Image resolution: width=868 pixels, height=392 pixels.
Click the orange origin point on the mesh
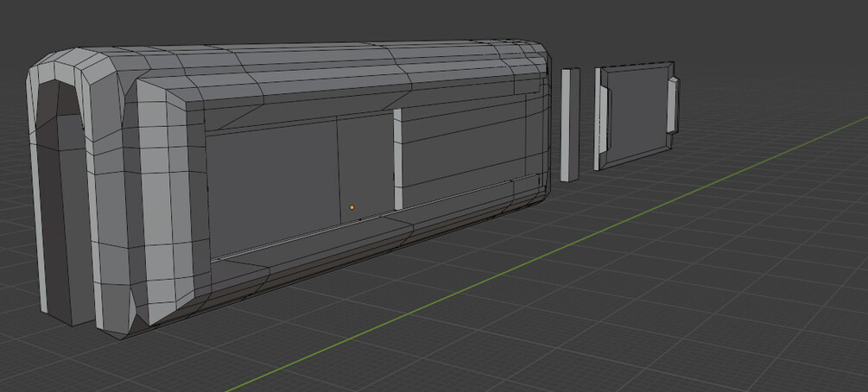[352, 207]
